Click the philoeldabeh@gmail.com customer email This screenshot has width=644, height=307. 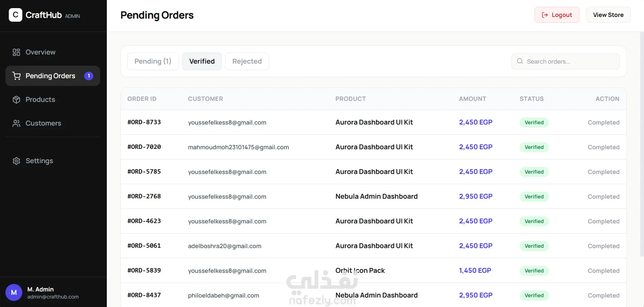tap(223, 295)
